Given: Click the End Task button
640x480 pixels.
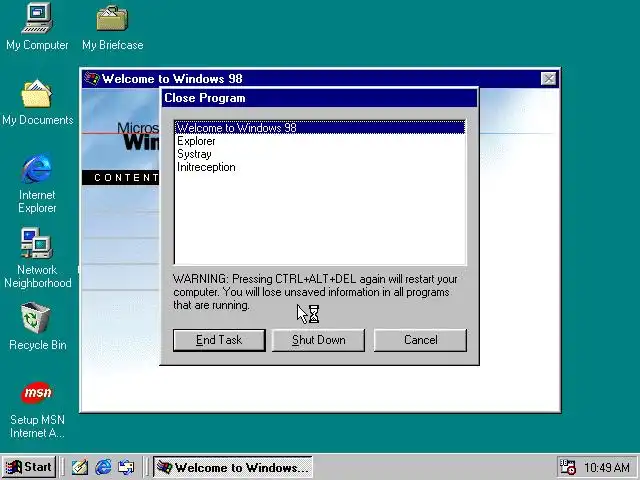Looking at the screenshot, I should coord(219,340).
